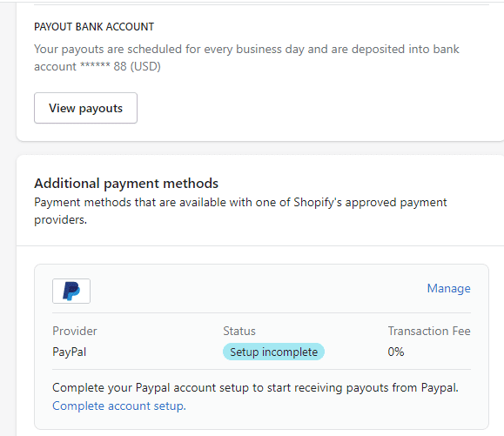Click the (USD) currency label
504x436 pixels.
(x=145, y=66)
